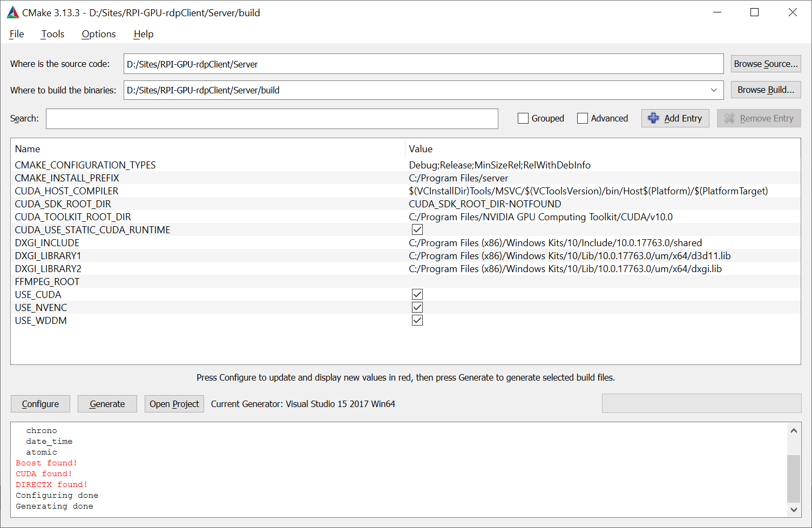The height and width of the screenshot is (528, 812).
Task: Click the 'Boost found!' log line
Action: (46, 463)
